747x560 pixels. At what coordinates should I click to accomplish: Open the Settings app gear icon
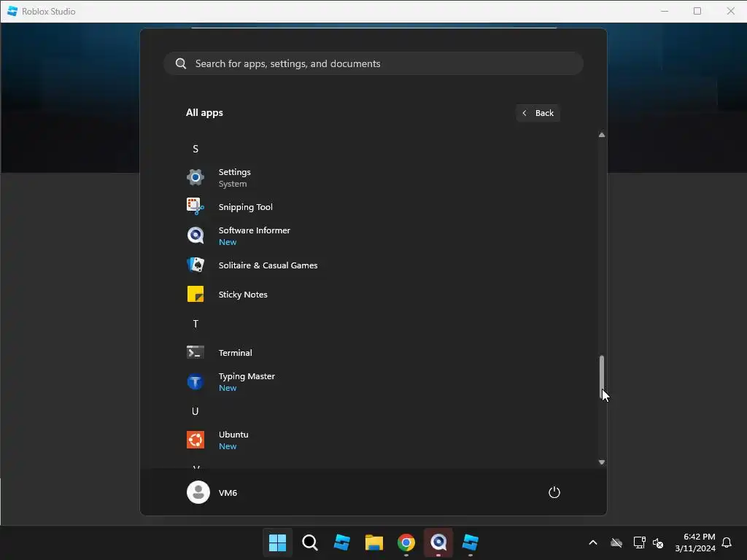coord(196,178)
